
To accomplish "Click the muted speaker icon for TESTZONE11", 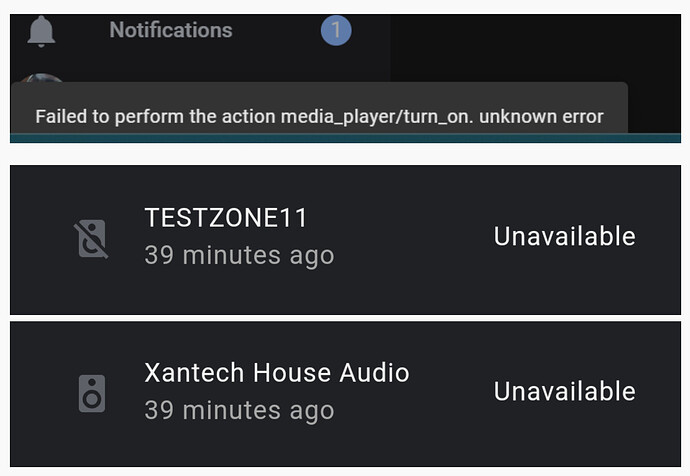I will (x=91, y=239).
